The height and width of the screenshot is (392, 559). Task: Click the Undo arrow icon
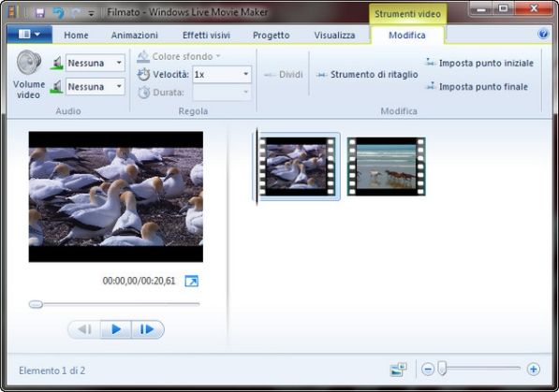click(x=58, y=13)
